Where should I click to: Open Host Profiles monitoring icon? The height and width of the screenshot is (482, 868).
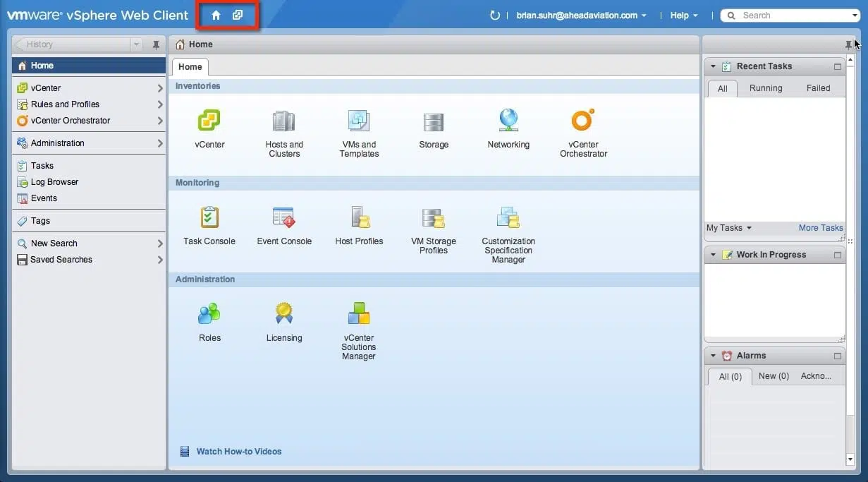360,217
